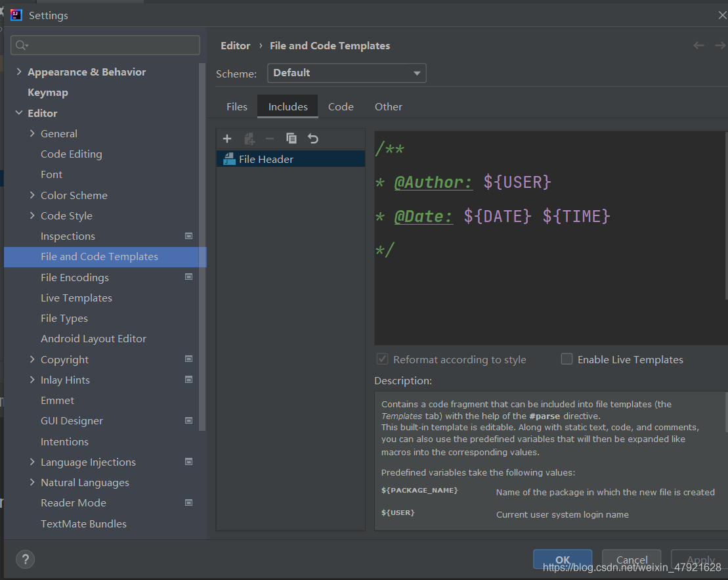Open the help question mark button

point(26,559)
